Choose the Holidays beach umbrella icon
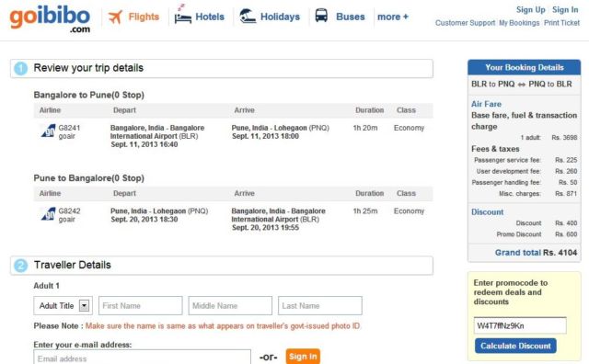589x364 pixels. click(x=248, y=16)
